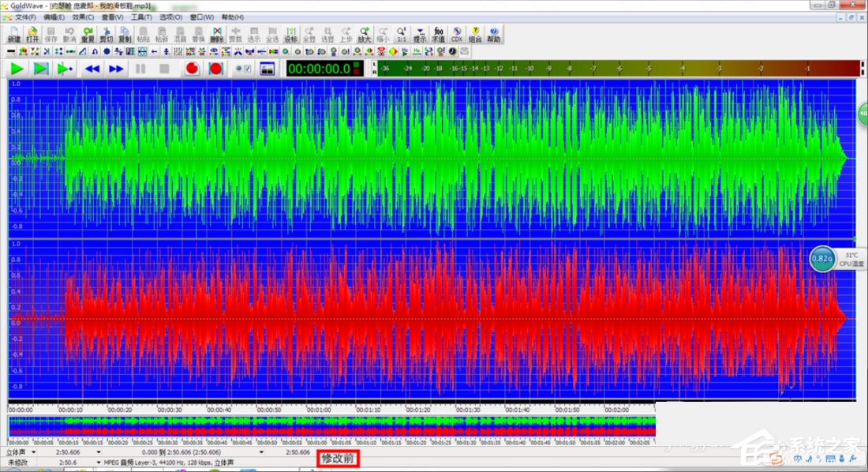Open the 文件(F) menu
This screenshot has width=868, height=472.
pos(26,17)
